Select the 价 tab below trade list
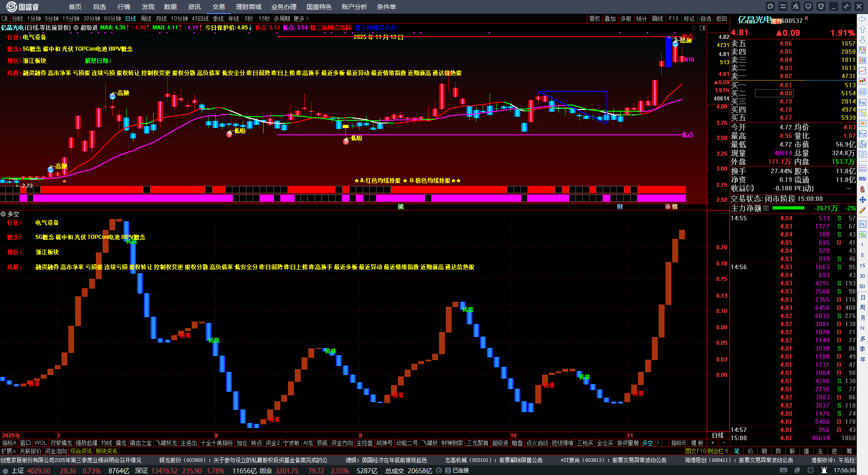Viewport: 868px width, 475px height. click(750, 451)
